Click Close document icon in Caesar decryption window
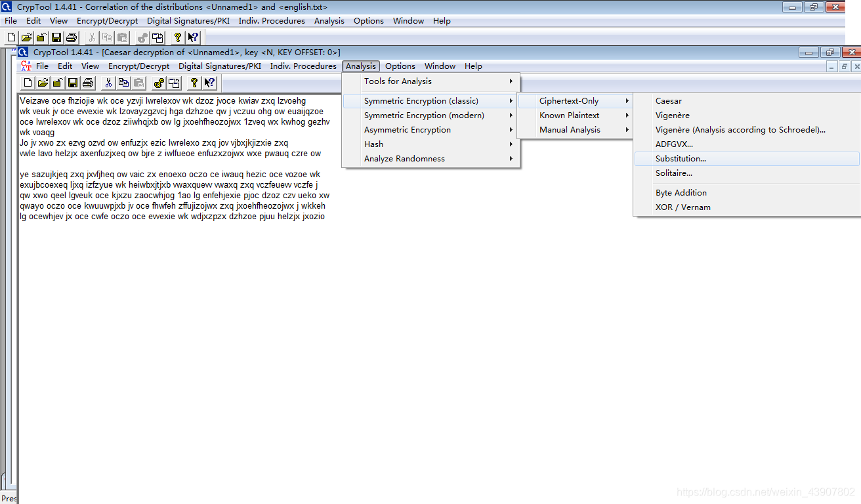Screen dimensions: 861x504 pos(58,83)
